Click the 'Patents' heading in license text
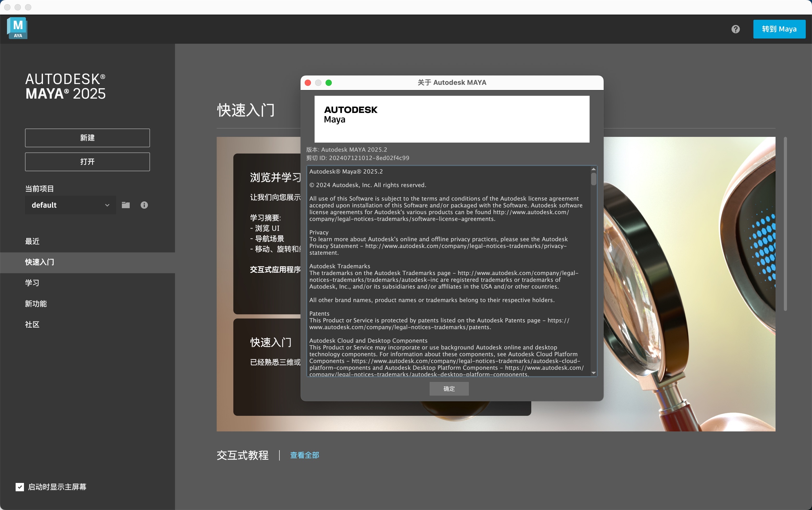Screen dimensions: 812x510 [x=319, y=314]
